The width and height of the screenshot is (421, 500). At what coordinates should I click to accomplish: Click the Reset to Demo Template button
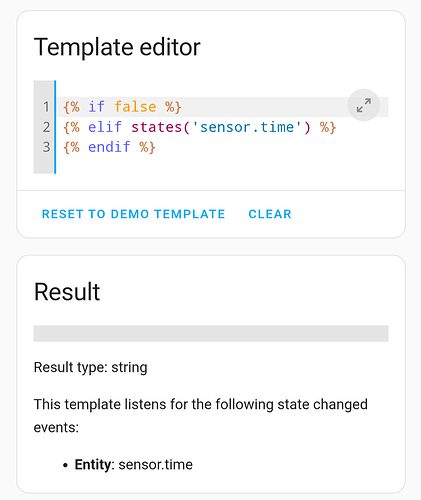coord(133,214)
